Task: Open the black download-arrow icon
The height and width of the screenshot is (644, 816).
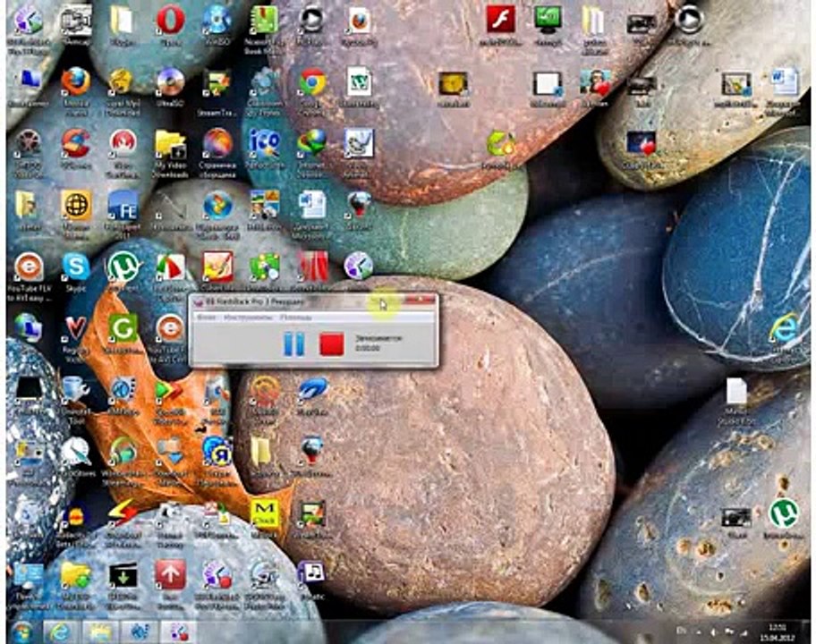Action: click(x=123, y=575)
